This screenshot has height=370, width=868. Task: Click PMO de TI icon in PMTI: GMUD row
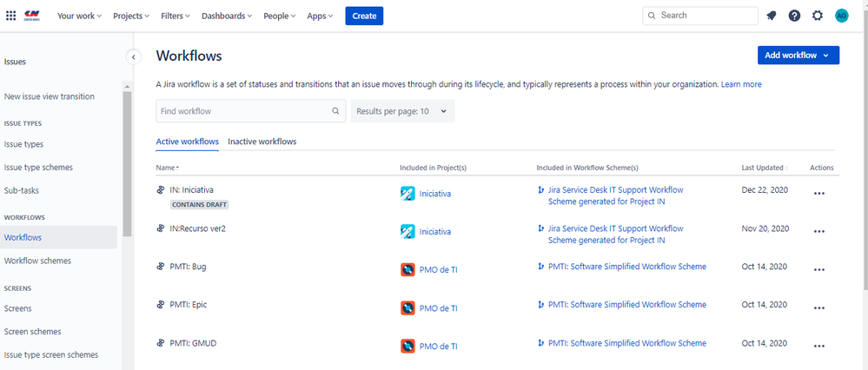[x=407, y=347]
